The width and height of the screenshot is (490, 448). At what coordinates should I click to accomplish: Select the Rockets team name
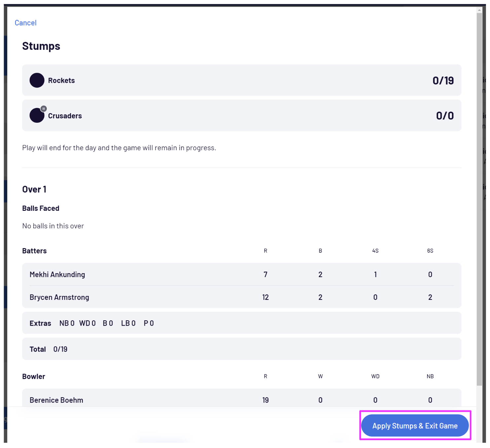click(61, 80)
